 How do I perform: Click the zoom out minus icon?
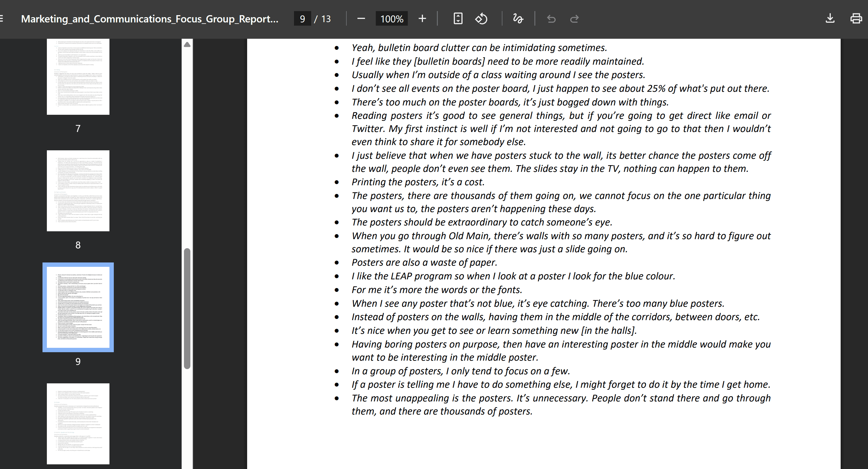pyautogui.click(x=361, y=19)
